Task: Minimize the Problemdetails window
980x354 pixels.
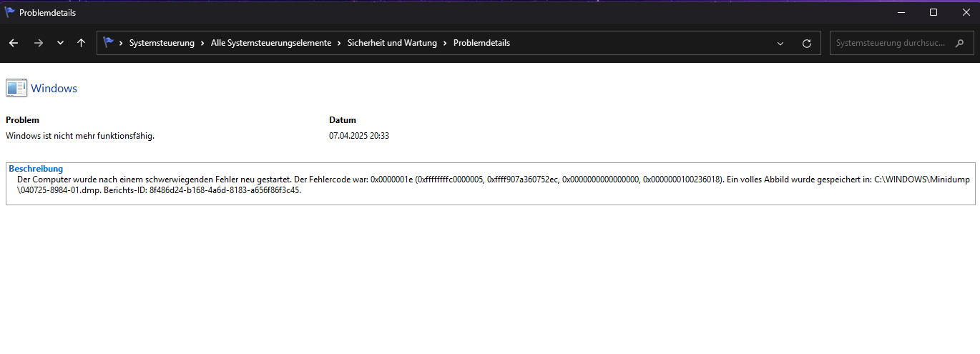Action: pyautogui.click(x=901, y=12)
